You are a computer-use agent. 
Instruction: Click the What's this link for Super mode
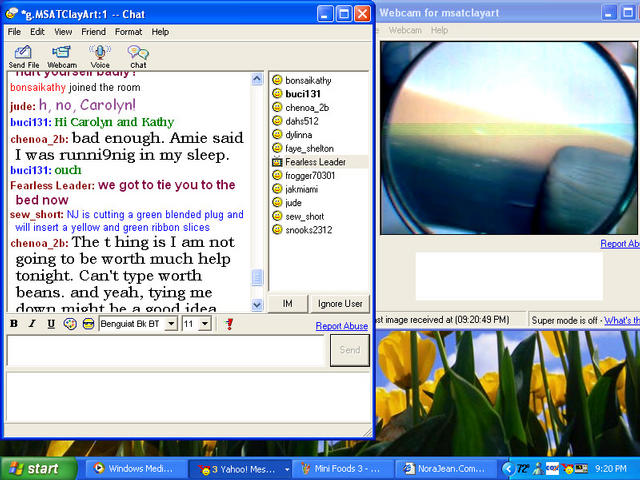tap(622, 320)
